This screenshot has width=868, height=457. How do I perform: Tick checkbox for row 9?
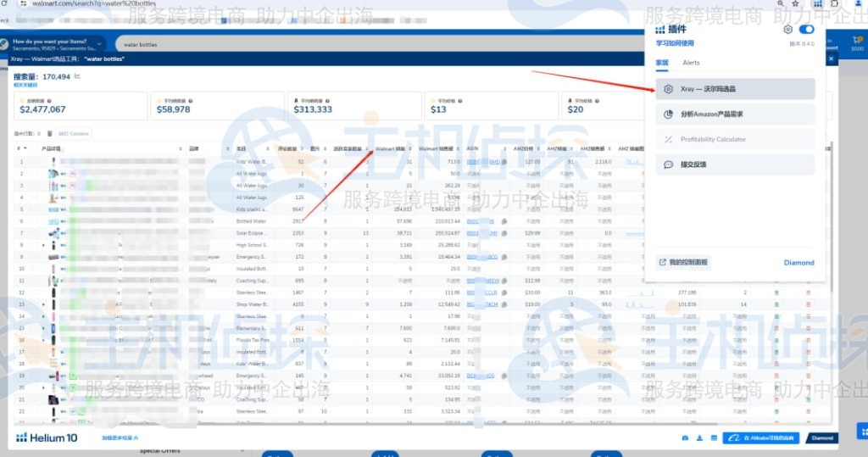coord(36,256)
